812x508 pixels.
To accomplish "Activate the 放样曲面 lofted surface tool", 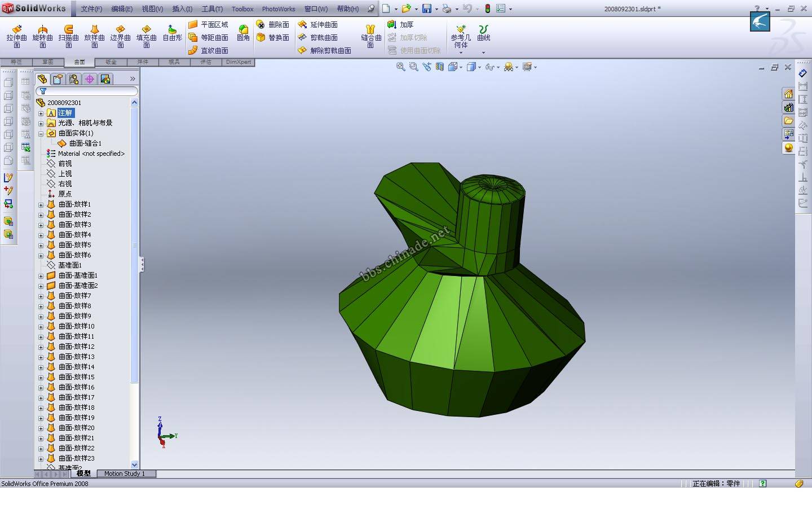I will (x=95, y=36).
